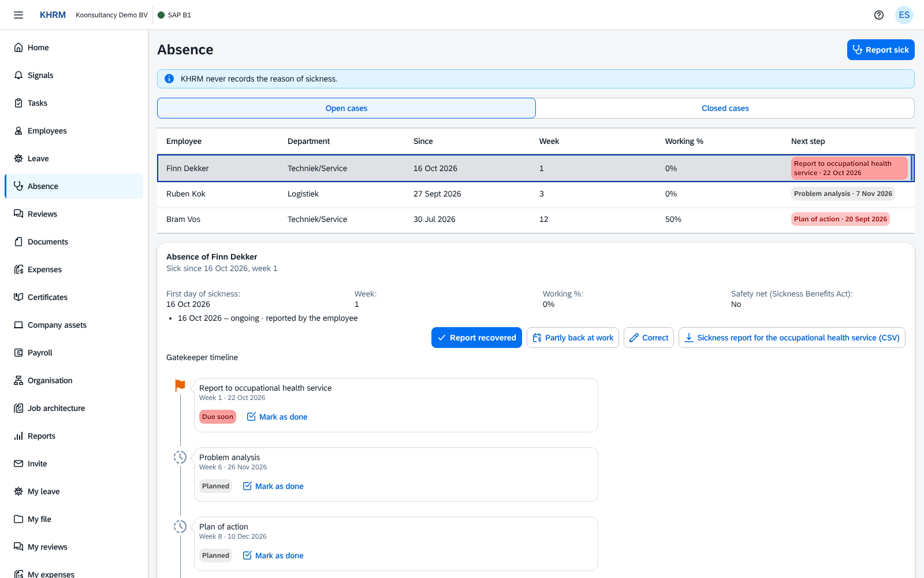This screenshot has height=578, width=924.
Task: Open Signals bell in sidebar
Action: point(74,75)
